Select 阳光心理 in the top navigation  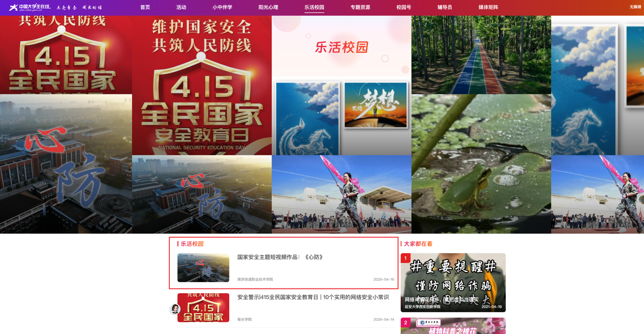pyautogui.click(x=268, y=7)
